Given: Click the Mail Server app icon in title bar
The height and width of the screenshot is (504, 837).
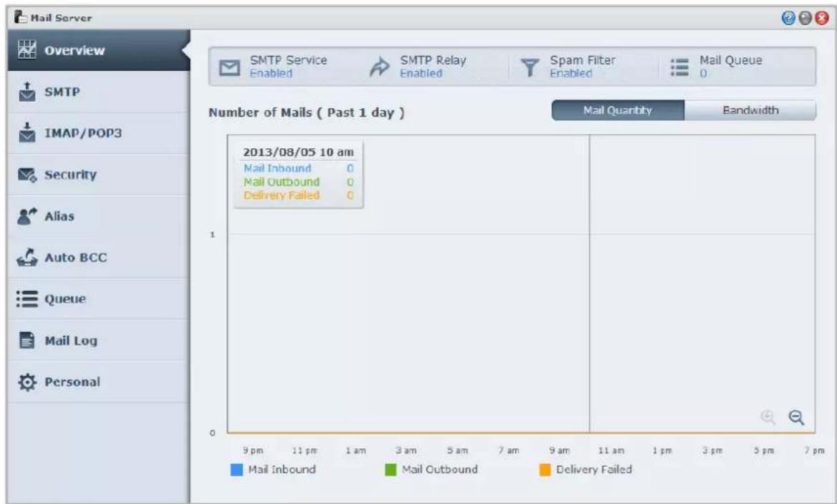Looking at the screenshot, I should click(21, 17).
